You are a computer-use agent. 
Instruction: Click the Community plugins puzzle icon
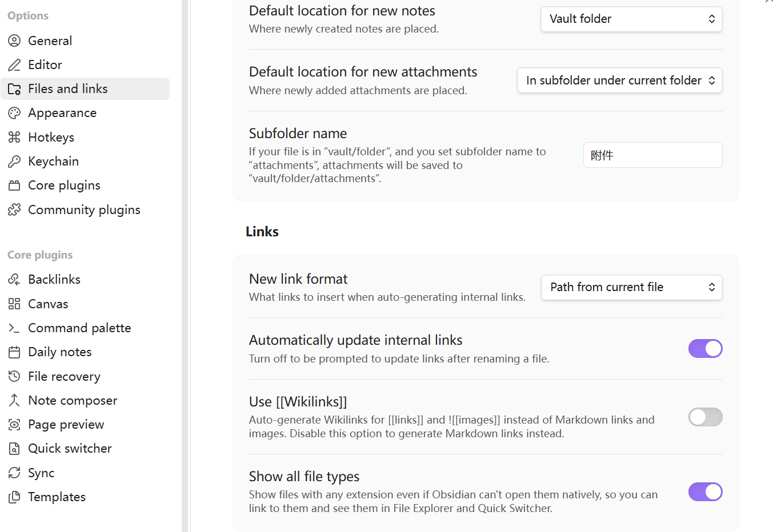pos(14,210)
